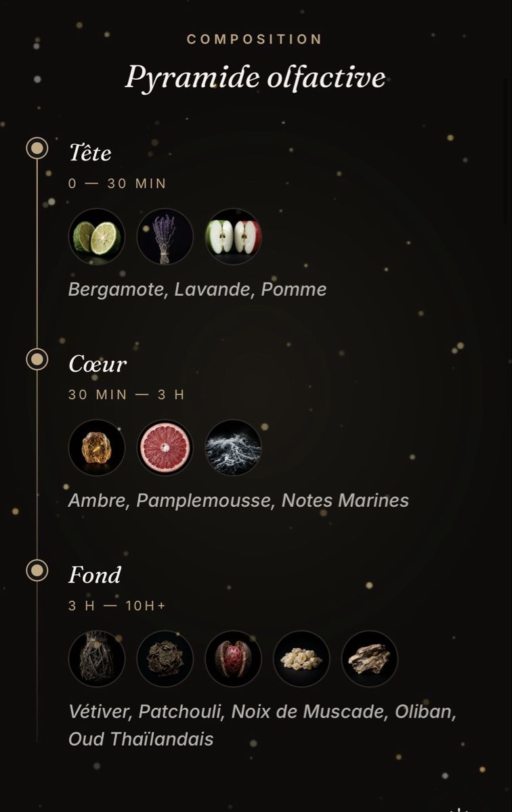Click the Pamplemousse grapefruit icon
512x812 pixels.
coord(165,448)
